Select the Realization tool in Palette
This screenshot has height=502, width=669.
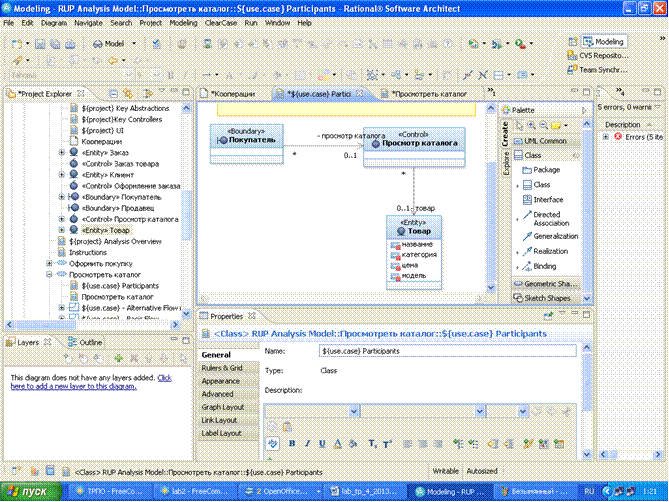click(552, 252)
